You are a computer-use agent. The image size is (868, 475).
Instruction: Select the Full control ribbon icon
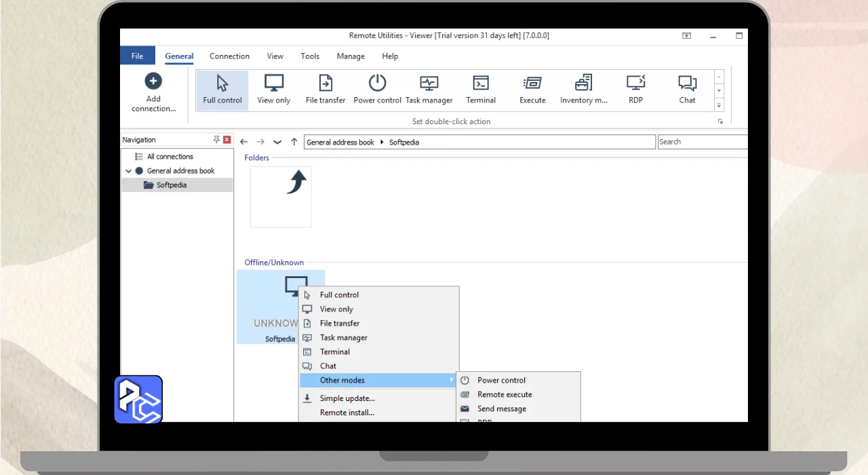(x=222, y=90)
